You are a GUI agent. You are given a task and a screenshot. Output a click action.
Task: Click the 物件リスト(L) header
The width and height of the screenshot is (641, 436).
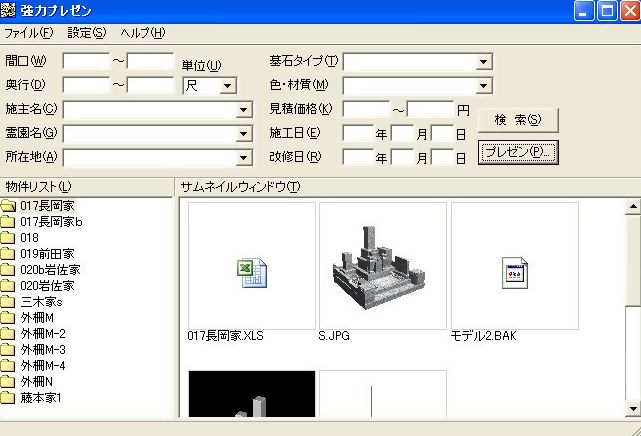[38, 187]
